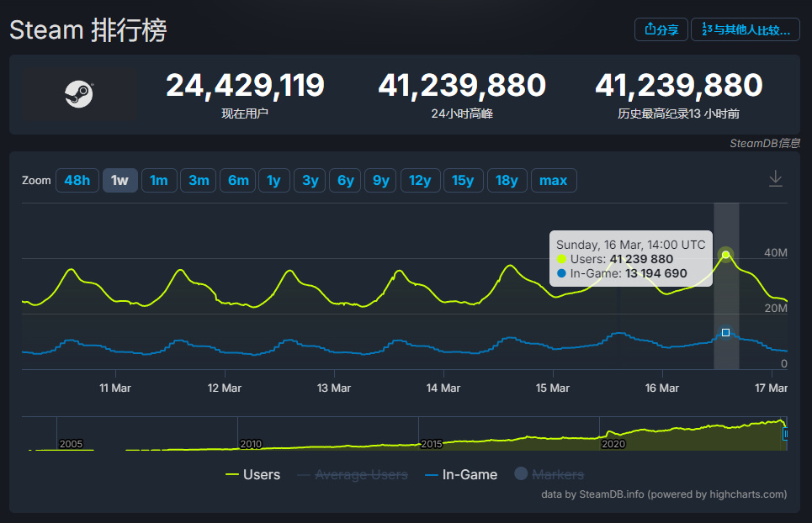812x523 pixels.
Task: Switch chart zoom to 3y
Action: click(310, 181)
